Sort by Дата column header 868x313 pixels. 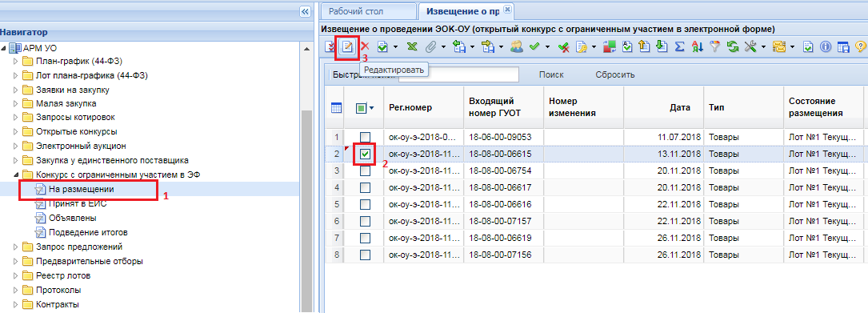664,108
